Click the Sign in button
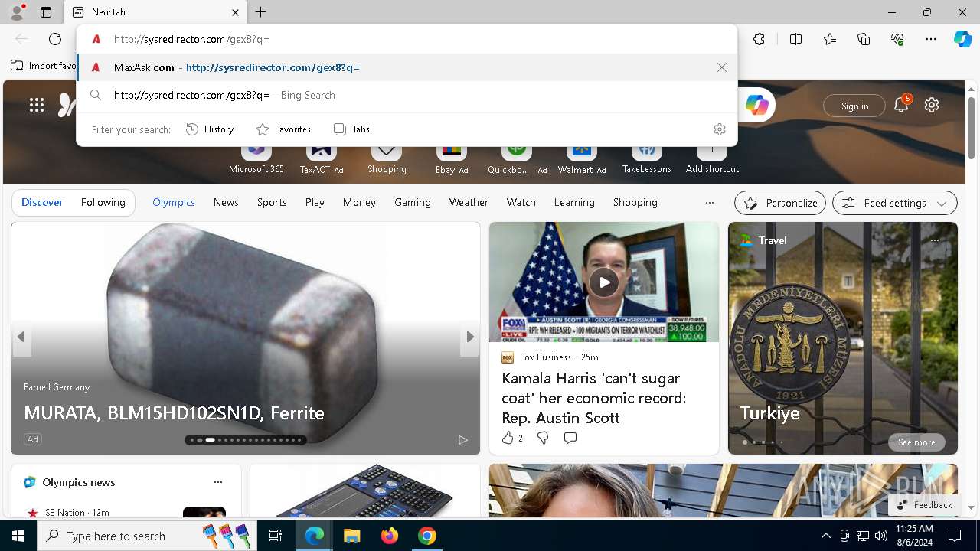Screen dimensions: 980x551 click(854, 106)
